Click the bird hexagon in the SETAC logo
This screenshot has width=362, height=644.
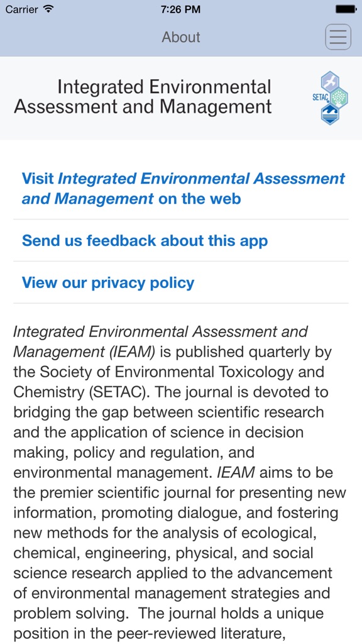[x=330, y=80]
